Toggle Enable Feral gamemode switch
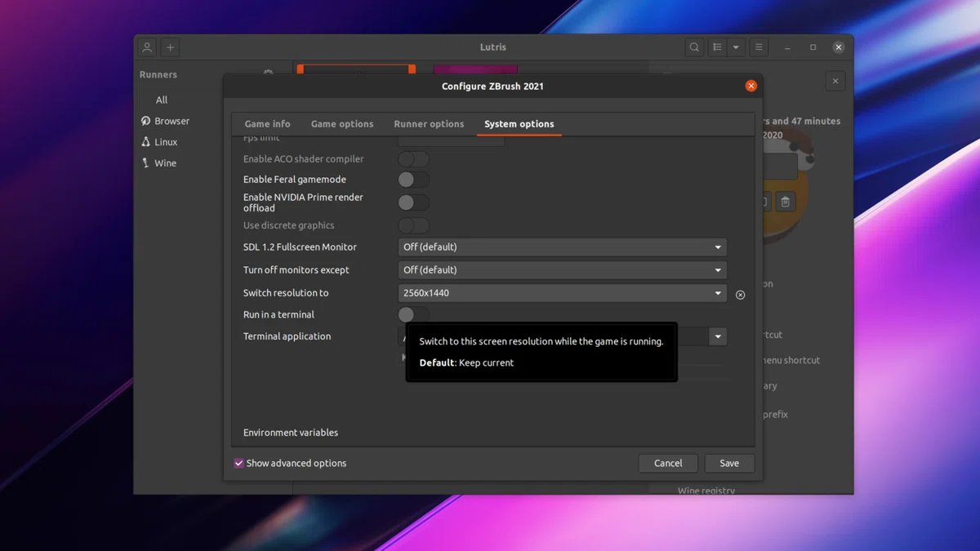Screen dimensions: 980x551 tap(413, 180)
